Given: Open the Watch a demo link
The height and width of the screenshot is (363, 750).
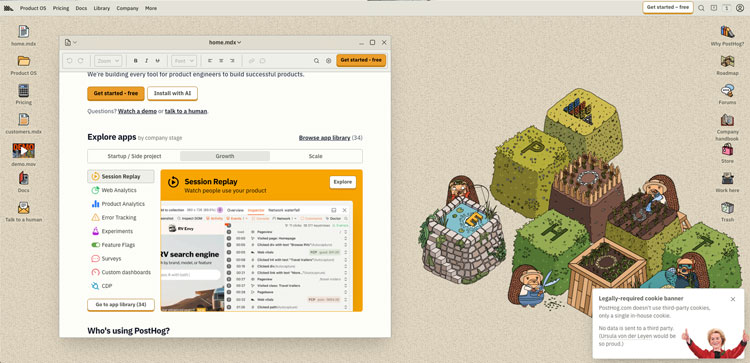Looking at the screenshot, I should [137, 111].
